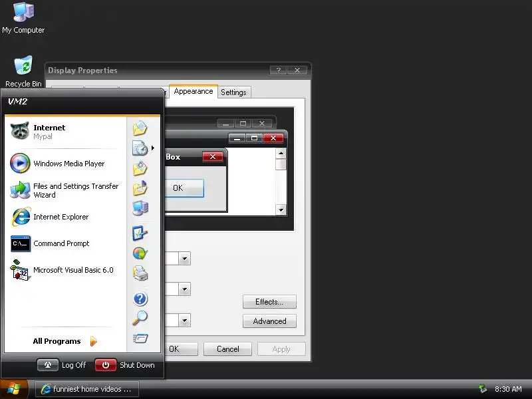
Task: Click preview scrollbar up arrow
Action: [281, 154]
